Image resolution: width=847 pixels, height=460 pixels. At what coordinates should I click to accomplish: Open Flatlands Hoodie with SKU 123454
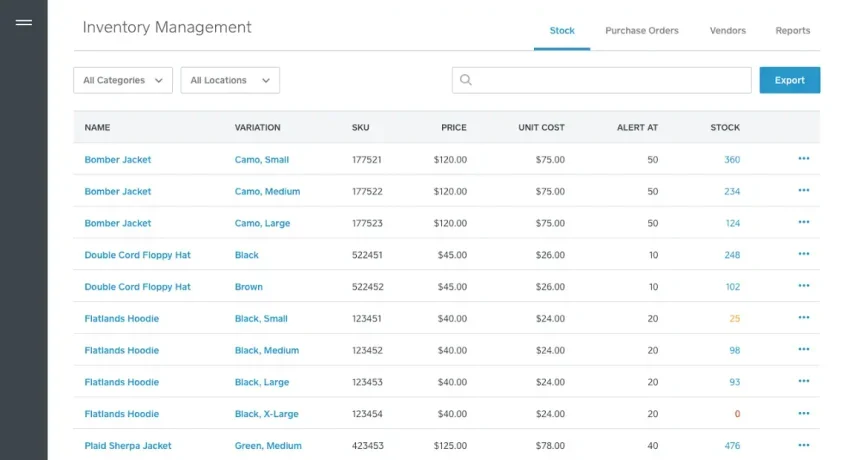point(122,414)
